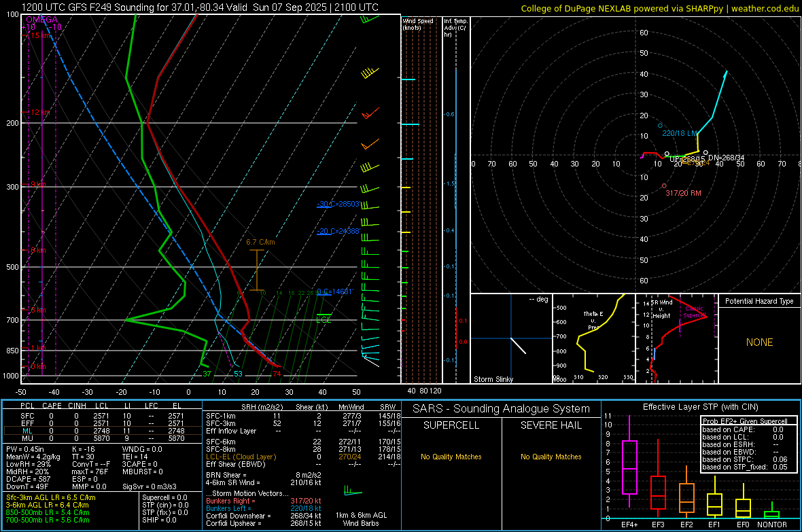Click the SHIP = 0.0 value
This screenshot has width=802, height=532.
pyautogui.click(x=158, y=520)
